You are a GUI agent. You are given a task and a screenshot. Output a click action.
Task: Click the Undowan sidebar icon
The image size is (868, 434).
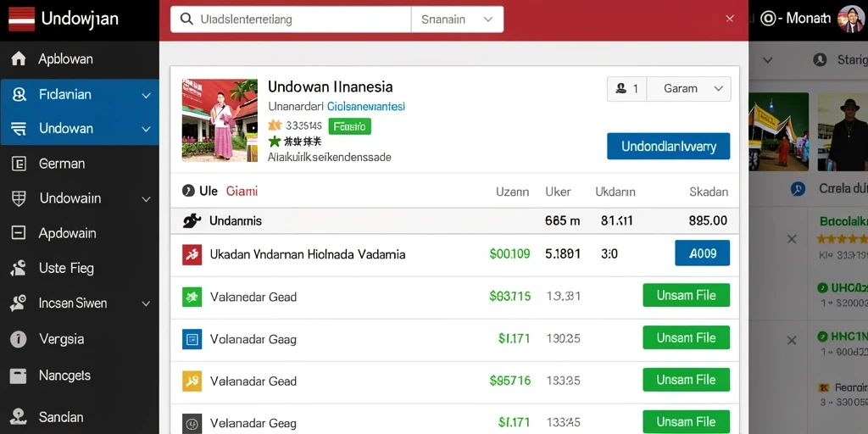tap(19, 129)
